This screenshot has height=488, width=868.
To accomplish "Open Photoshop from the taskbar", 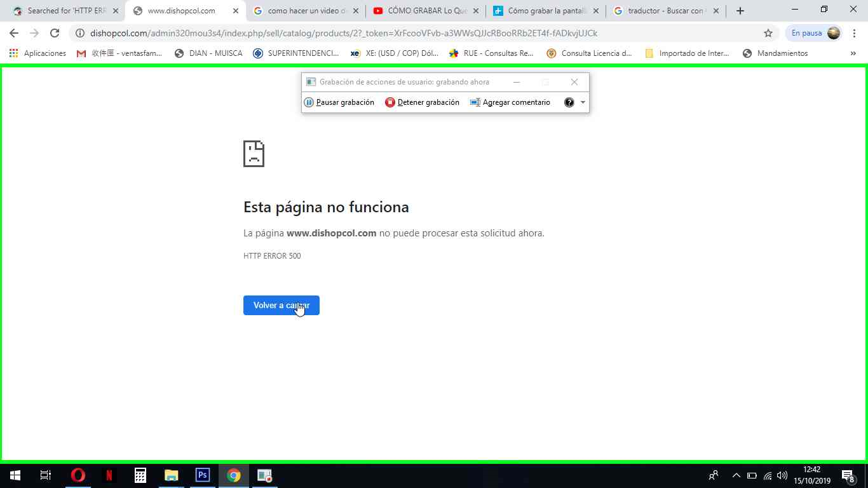I will point(202,475).
